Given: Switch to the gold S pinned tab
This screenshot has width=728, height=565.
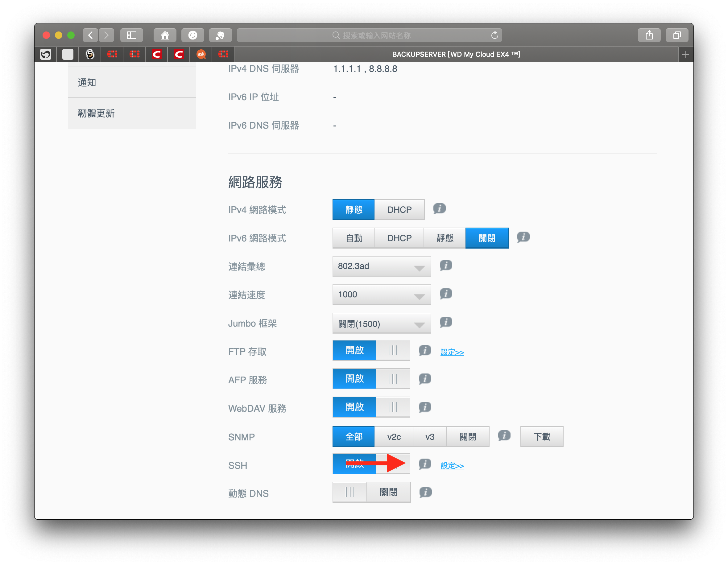Looking at the screenshot, I should [90, 54].
